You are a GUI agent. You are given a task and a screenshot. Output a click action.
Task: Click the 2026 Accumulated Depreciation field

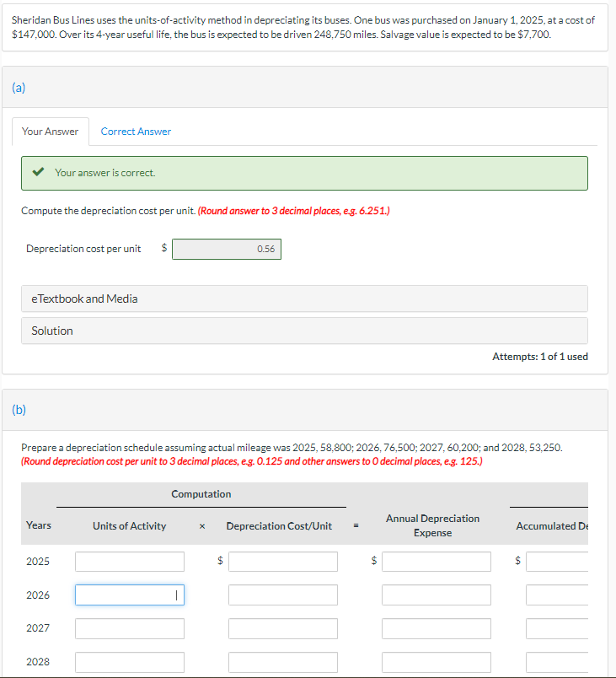[x=557, y=595]
